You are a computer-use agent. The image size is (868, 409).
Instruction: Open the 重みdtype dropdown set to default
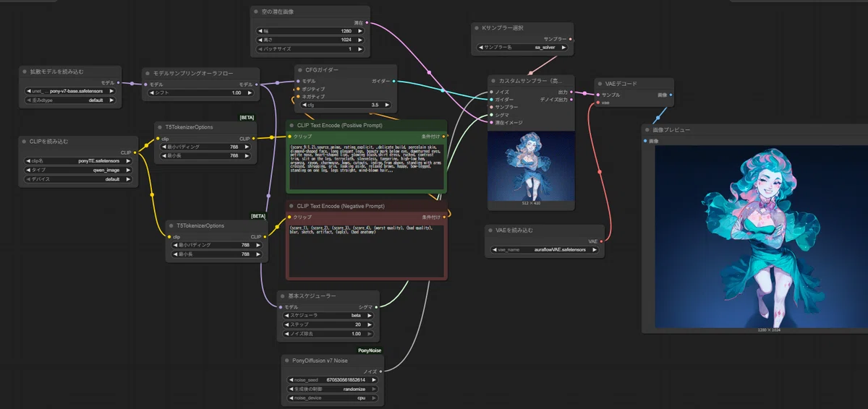coord(70,100)
